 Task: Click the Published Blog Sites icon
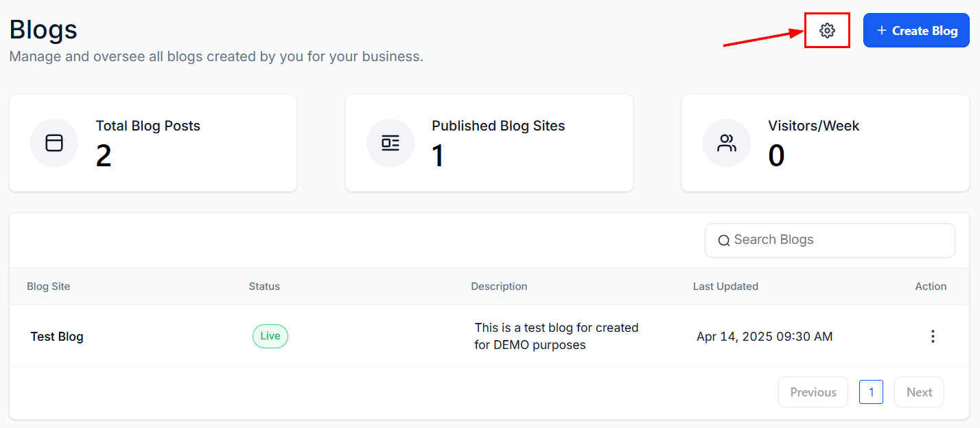pyautogui.click(x=390, y=143)
